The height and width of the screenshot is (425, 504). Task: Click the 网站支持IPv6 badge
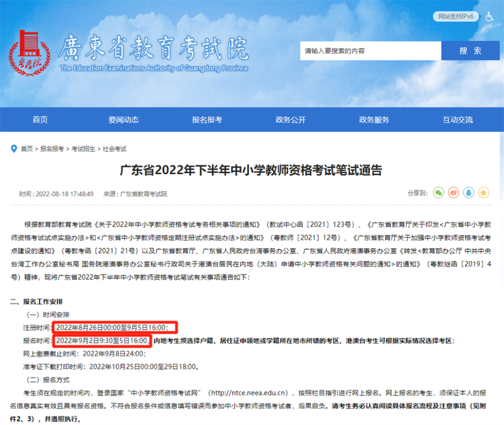coord(456,16)
